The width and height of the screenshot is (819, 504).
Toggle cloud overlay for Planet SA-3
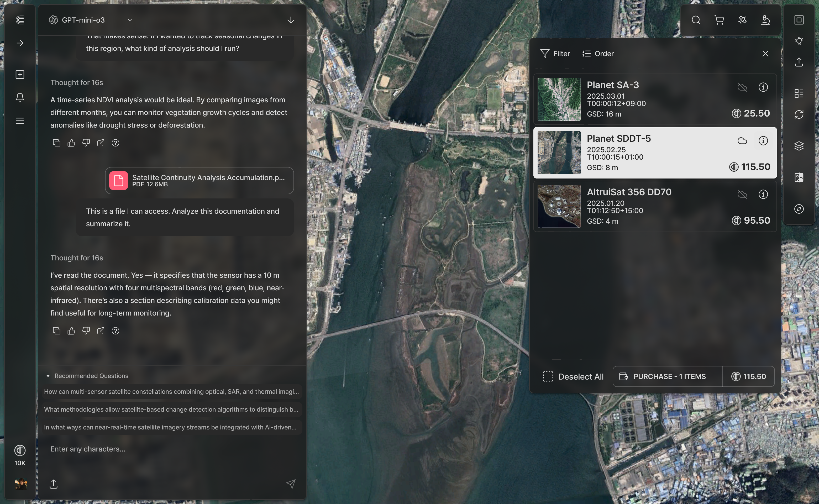(x=742, y=87)
